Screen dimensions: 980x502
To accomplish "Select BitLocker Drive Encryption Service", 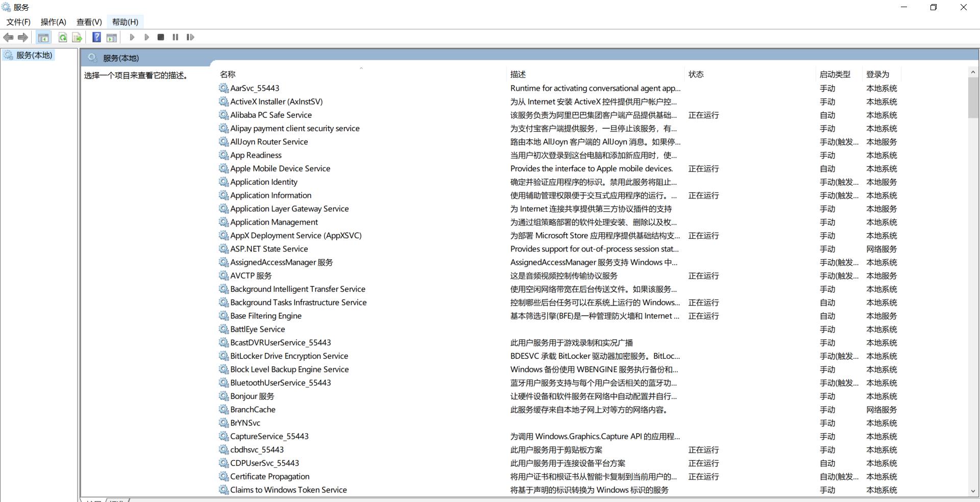I will (289, 356).
